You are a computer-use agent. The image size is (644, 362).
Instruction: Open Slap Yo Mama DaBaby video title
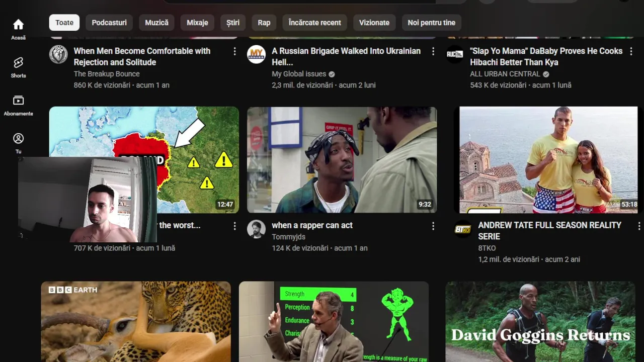pyautogui.click(x=546, y=56)
